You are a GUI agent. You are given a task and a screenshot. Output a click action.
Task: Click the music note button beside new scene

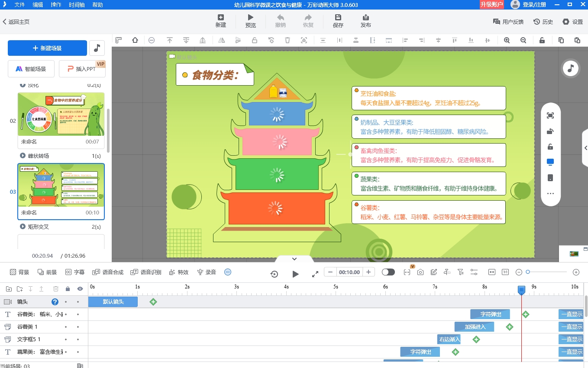pos(97,48)
